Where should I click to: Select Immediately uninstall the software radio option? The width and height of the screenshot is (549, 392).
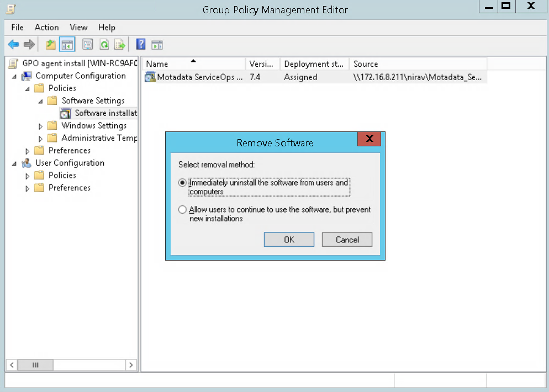click(183, 183)
